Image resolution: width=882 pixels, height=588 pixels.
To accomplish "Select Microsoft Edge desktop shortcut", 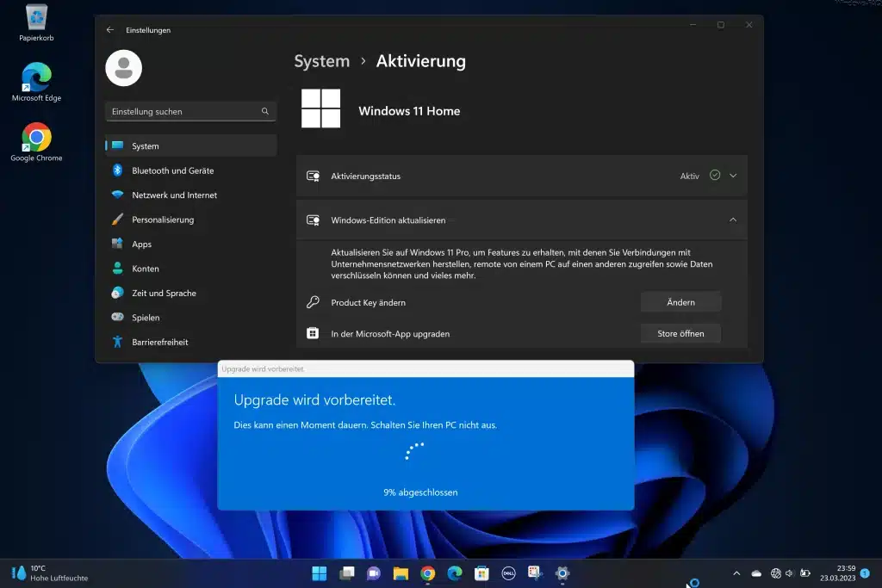I will pos(36,82).
